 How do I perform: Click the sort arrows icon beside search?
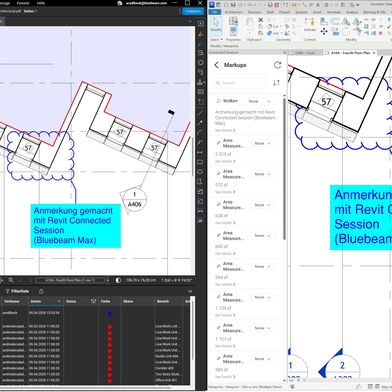click(276, 83)
